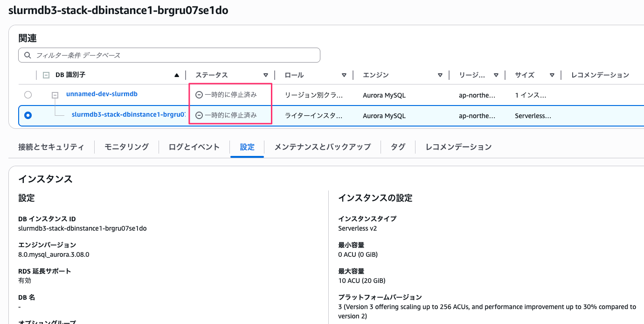
Task: Open the メンテナンスとバックアップ tab
Action: (324, 147)
